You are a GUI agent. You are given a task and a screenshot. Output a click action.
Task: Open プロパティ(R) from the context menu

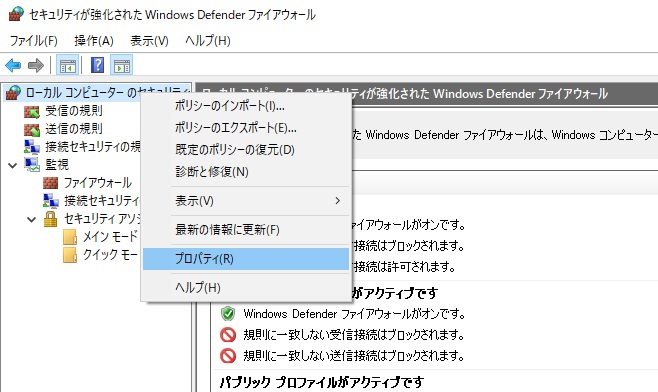point(246,259)
